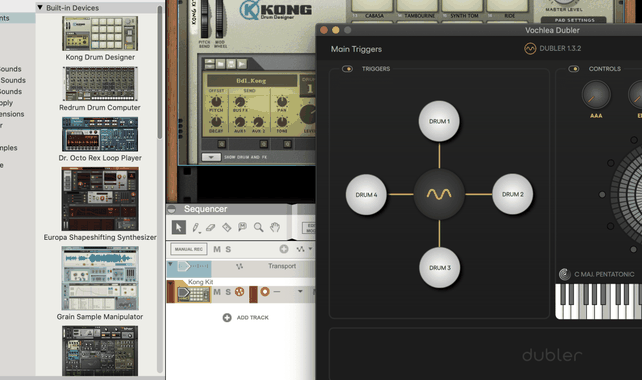Select the Grain Sample Manipulator thumbnail

[100, 278]
